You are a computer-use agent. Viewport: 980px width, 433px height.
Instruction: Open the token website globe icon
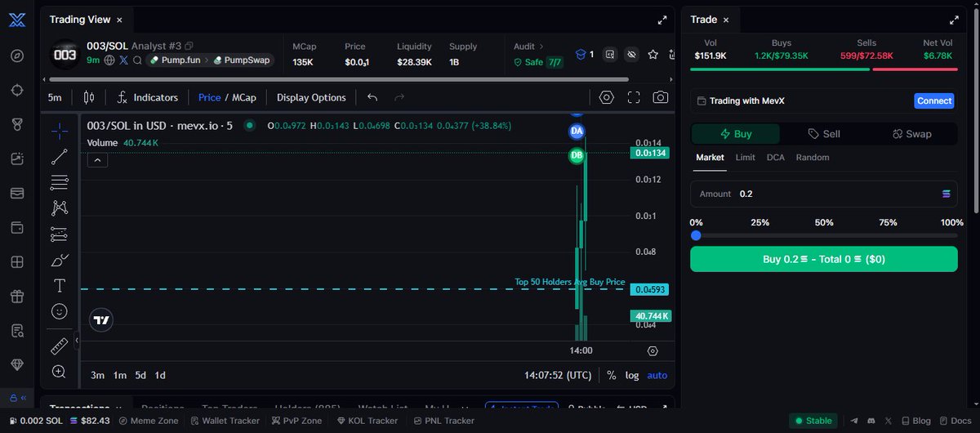[x=109, y=60]
